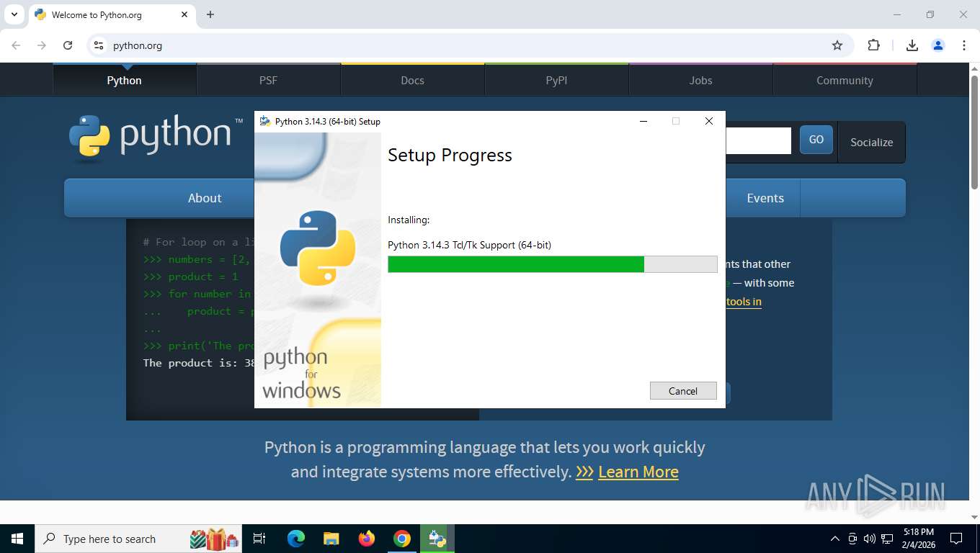The height and width of the screenshot is (553, 980).
Task: Open Chrome tab search dropdown
Action: 14,14
